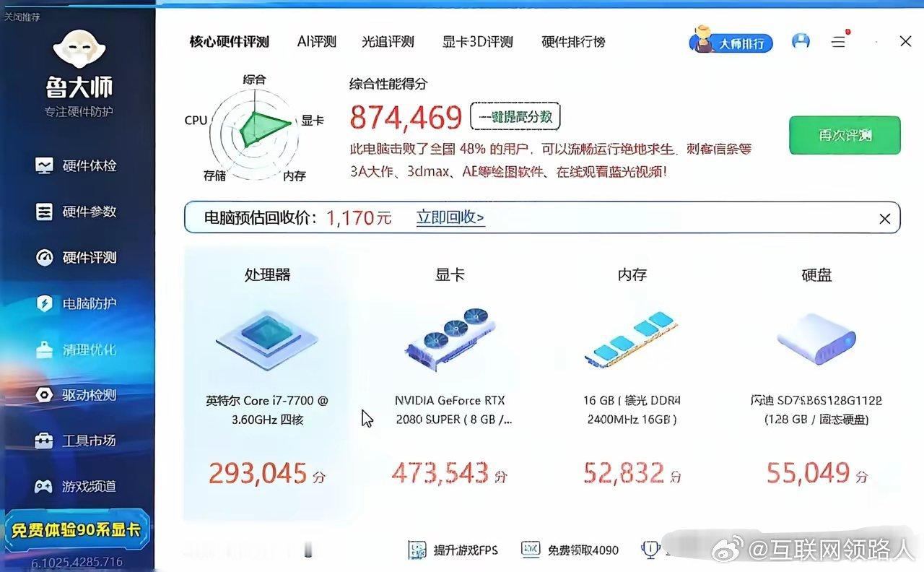The height and width of the screenshot is (572, 924).
Task: Click the 处理器 card heading
Action: pos(268,274)
